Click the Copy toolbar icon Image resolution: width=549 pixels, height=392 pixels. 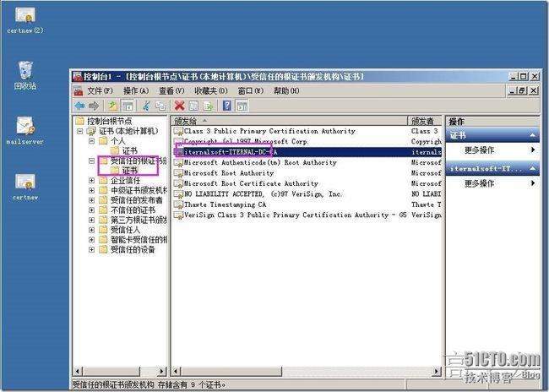click(160, 106)
